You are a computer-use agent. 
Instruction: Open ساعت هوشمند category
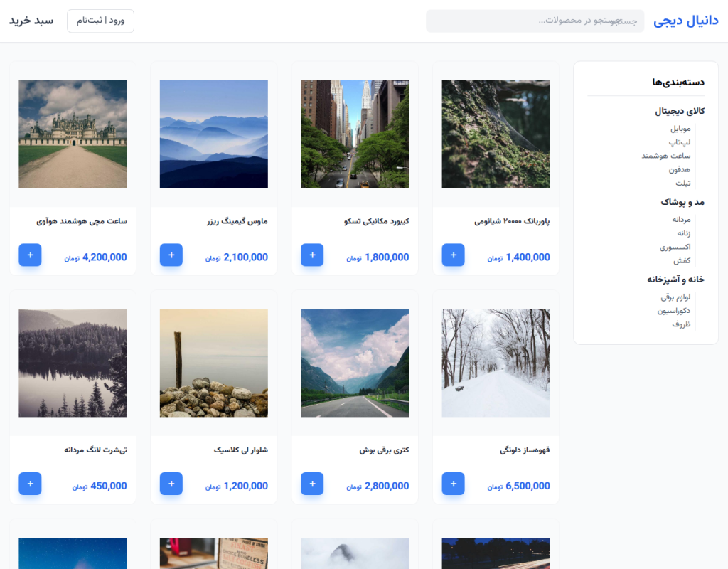665,156
